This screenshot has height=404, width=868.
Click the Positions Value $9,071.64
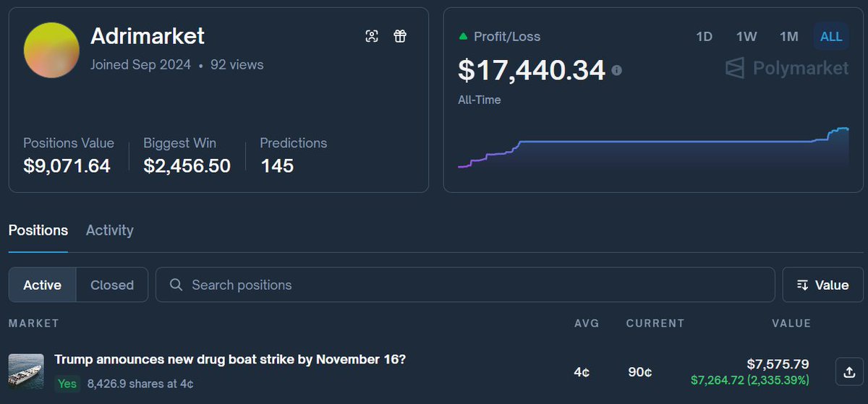click(x=67, y=166)
